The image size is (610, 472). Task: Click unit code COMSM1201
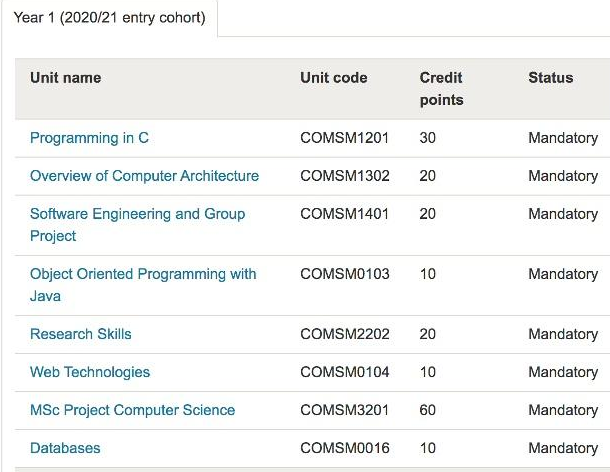pos(344,138)
